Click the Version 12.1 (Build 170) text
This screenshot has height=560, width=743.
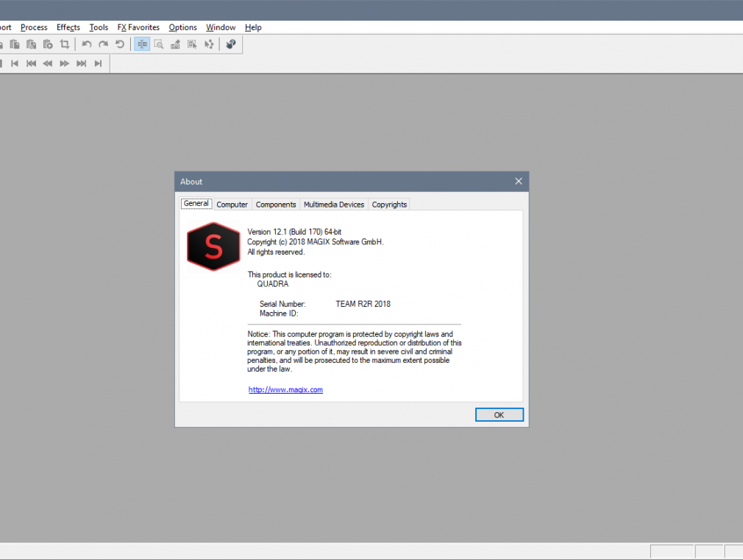(294, 232)
